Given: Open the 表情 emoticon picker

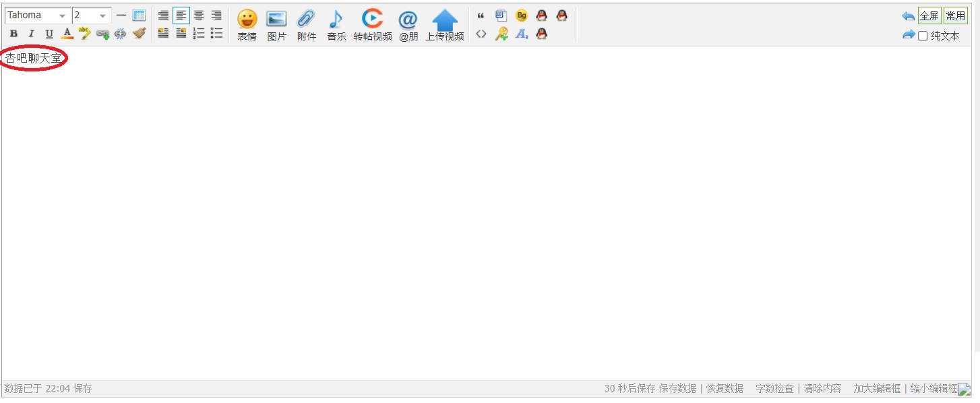Looking at the screenshot, I should (247, 25).
